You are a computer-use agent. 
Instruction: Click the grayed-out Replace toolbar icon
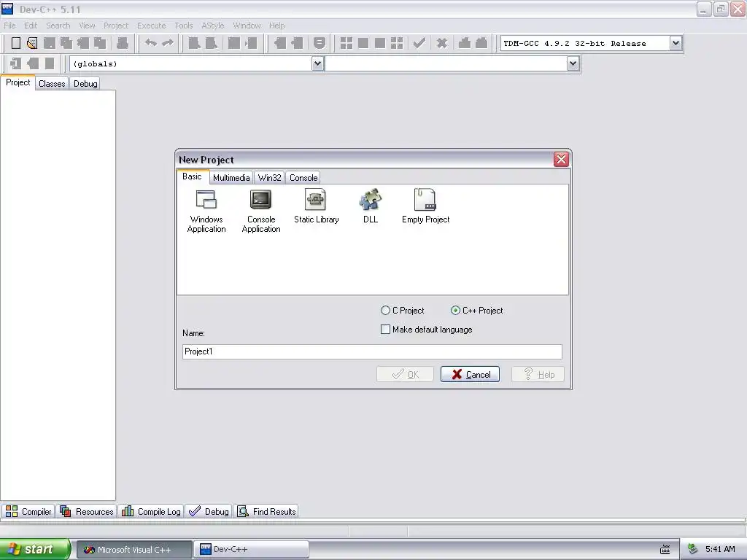[211, 43]
